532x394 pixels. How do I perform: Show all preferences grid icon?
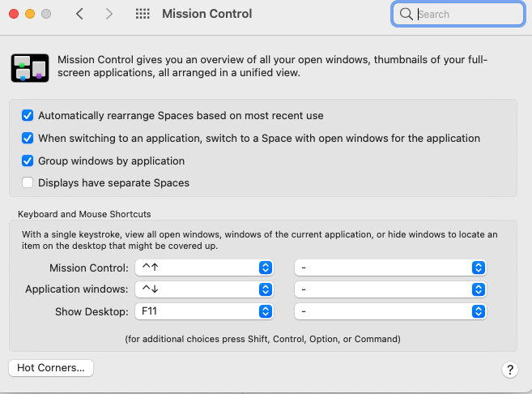click(x=143, y=14)
